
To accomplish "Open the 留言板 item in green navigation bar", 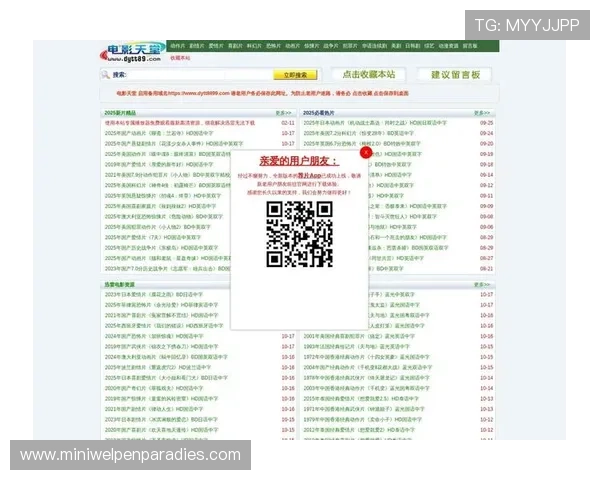I will [x=470, y=46].
